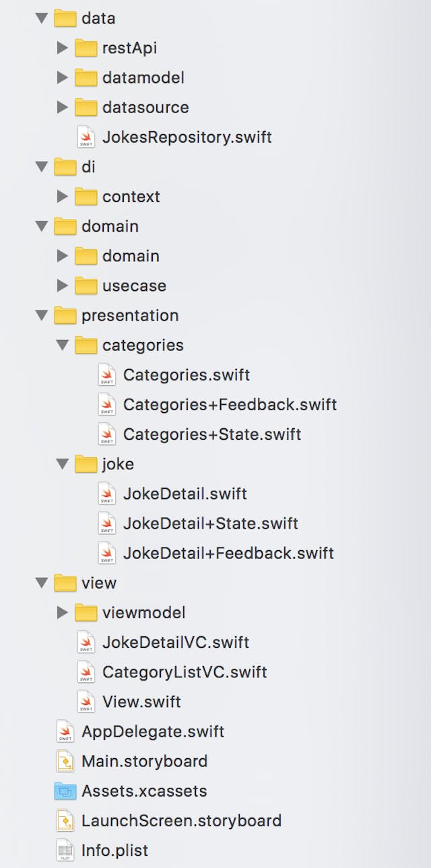The height and width of the screenshot is (868, 431).
Task: Select CategoryListVC.swift file
Action: tap(184, 672)
